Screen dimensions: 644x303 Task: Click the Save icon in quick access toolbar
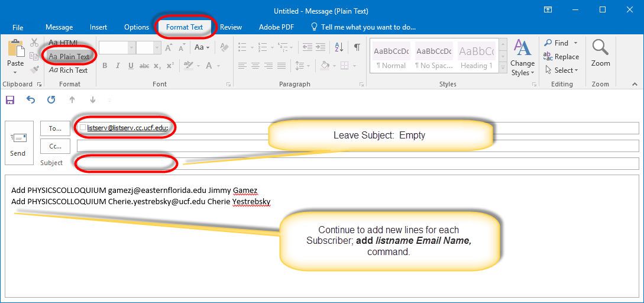coord(10,99)
